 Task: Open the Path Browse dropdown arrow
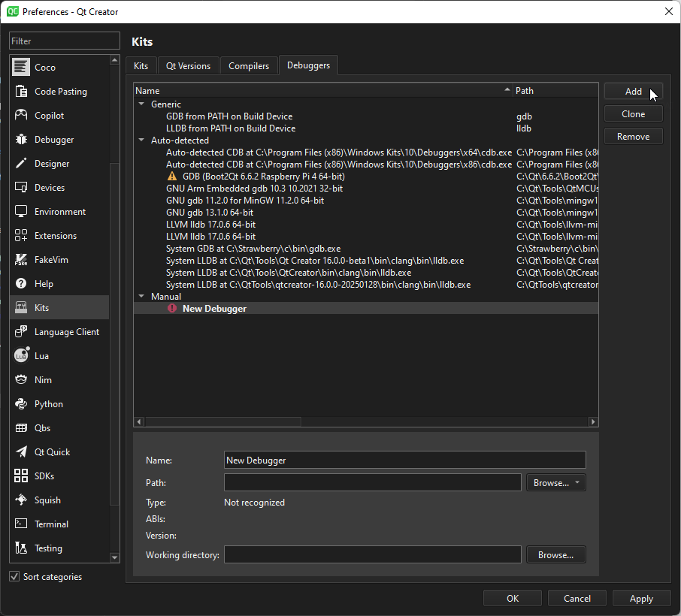pyautogui.click(x=577, y=483)
